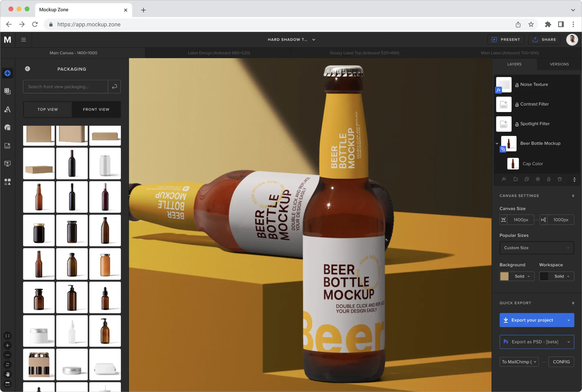The width and height of the screenshot is (582, 392).
Task: Click the Upload icon in the sidebar
Action: 7,163
